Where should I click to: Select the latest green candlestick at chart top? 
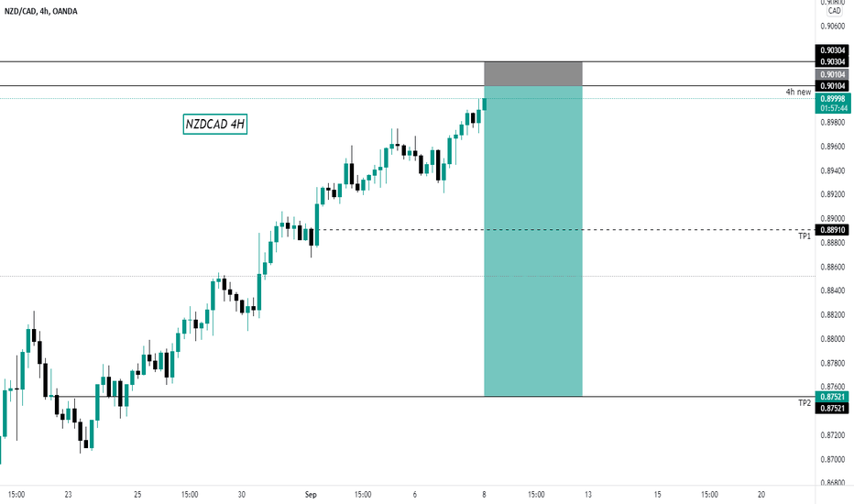[484, 104]
